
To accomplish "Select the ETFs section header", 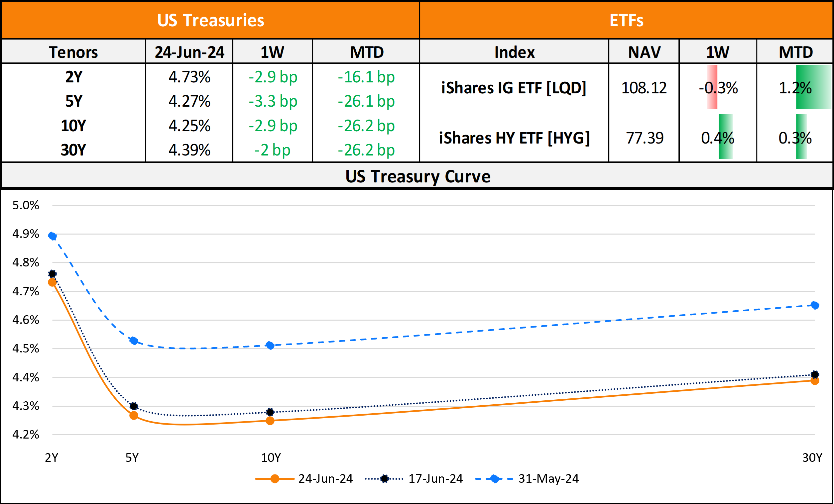I will click(x=626, y=20).
